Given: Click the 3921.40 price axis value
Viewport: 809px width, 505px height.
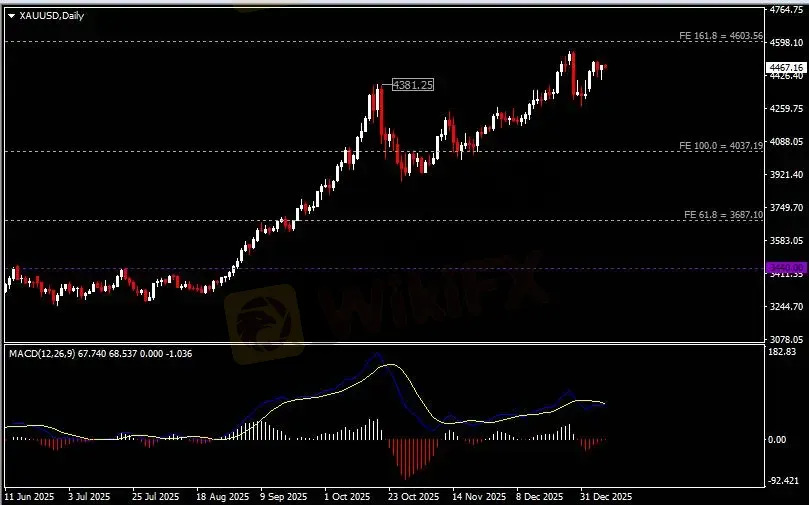Looking at the screenshot, I should pyautogui.click(x=786, y=175).
